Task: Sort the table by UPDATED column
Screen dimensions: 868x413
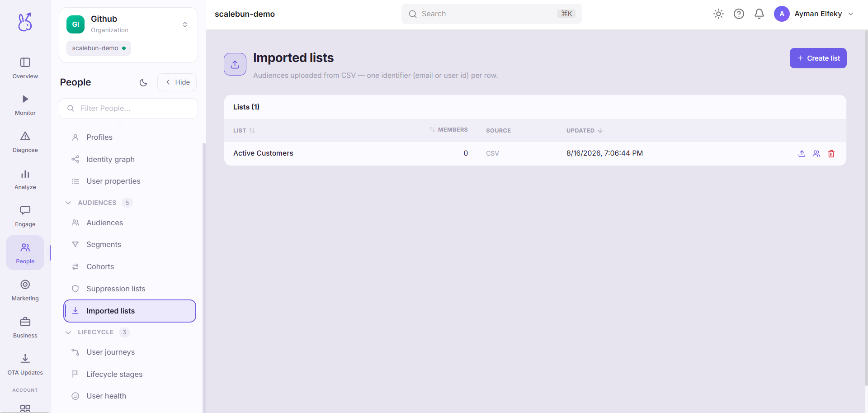Action: coord(585,131)
